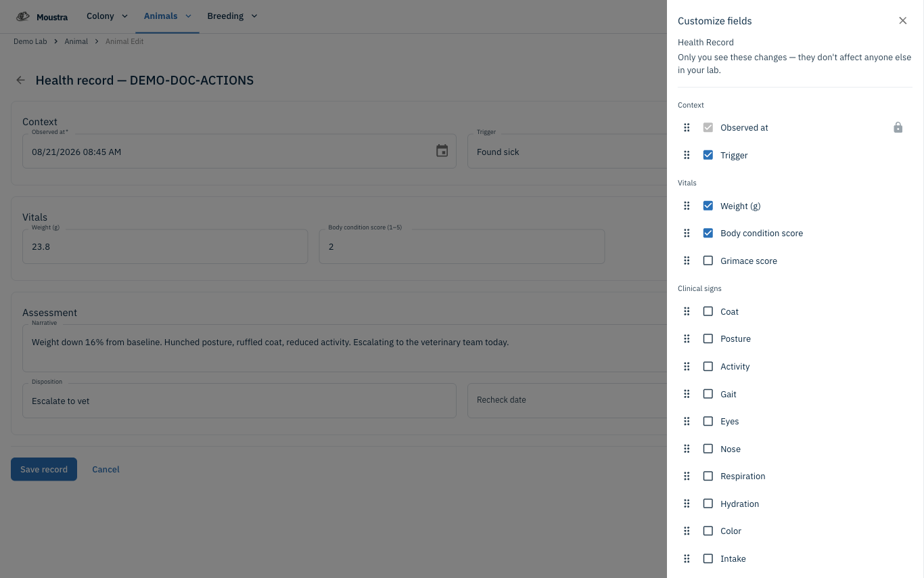Click the Recheck date field
Viewport: 924px width, 578px height.
click(567, 401)
